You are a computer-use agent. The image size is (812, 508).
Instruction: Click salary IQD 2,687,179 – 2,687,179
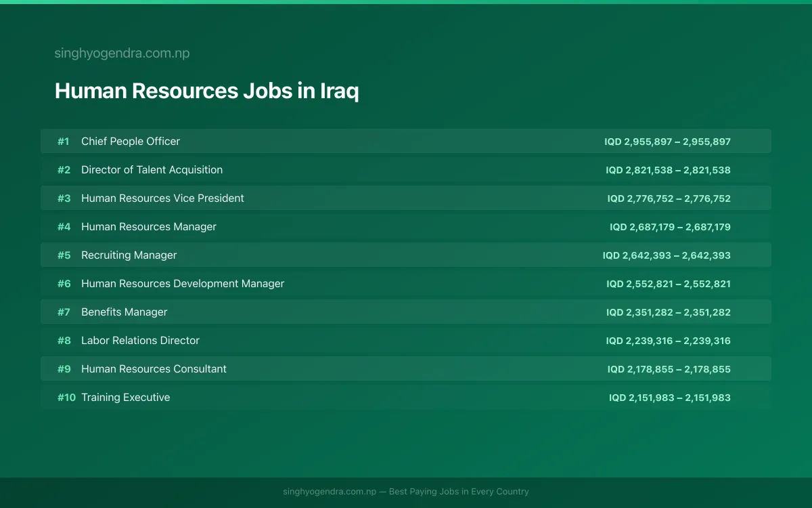[x=671, y=227]
